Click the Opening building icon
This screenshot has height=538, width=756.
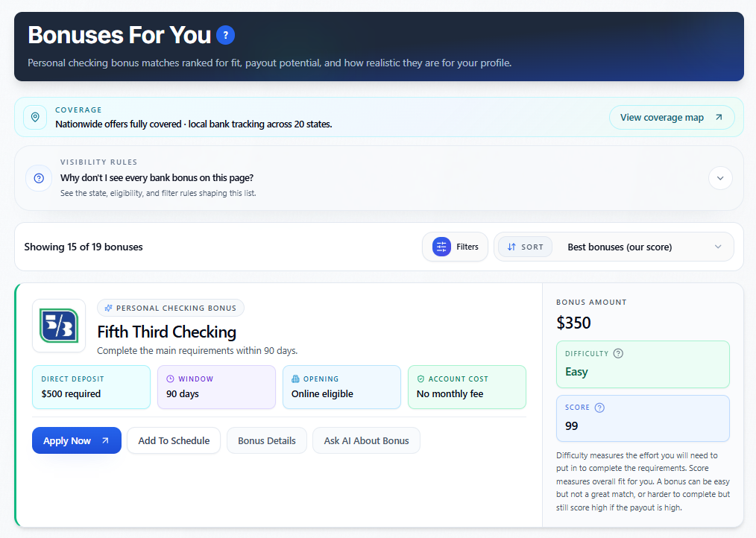(x=295, y=379)
